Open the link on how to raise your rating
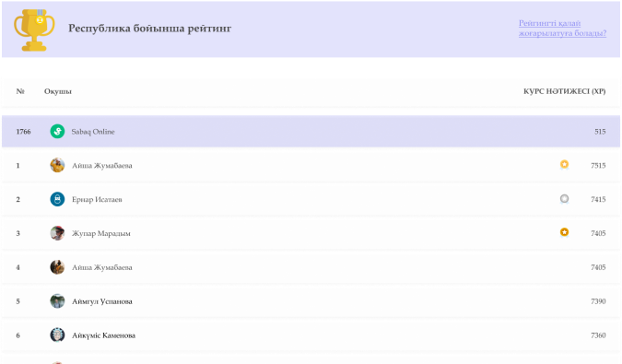The height and width of the screenshot is (364, 622). click(x=562, y=29)
